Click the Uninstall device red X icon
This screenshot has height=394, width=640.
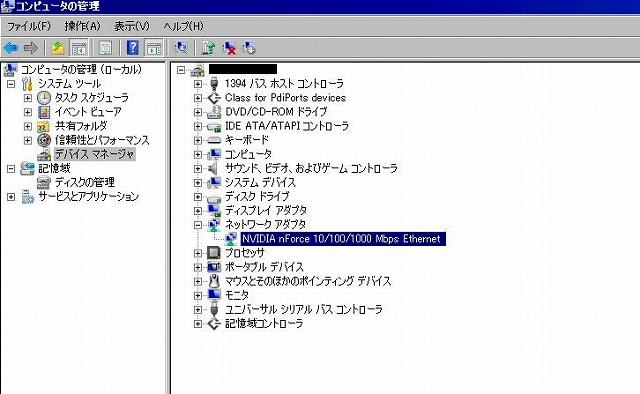tap(229, 48)
